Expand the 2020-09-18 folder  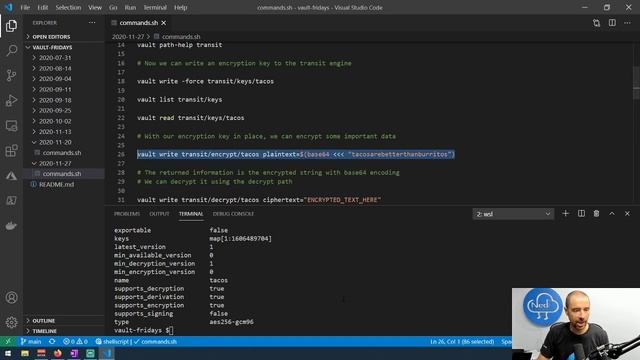[x=64, y=100]
